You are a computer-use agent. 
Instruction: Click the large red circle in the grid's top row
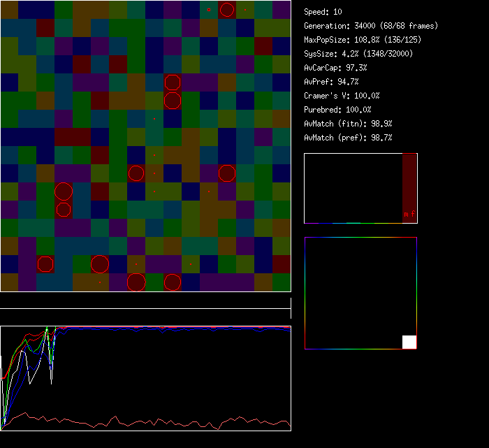[227, 10]
